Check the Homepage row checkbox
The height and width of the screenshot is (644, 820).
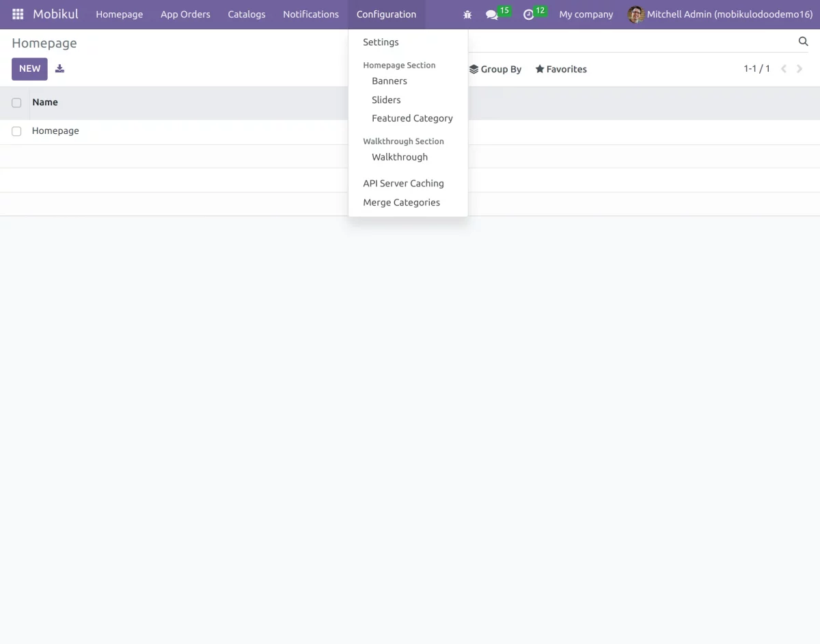[16, 130]
